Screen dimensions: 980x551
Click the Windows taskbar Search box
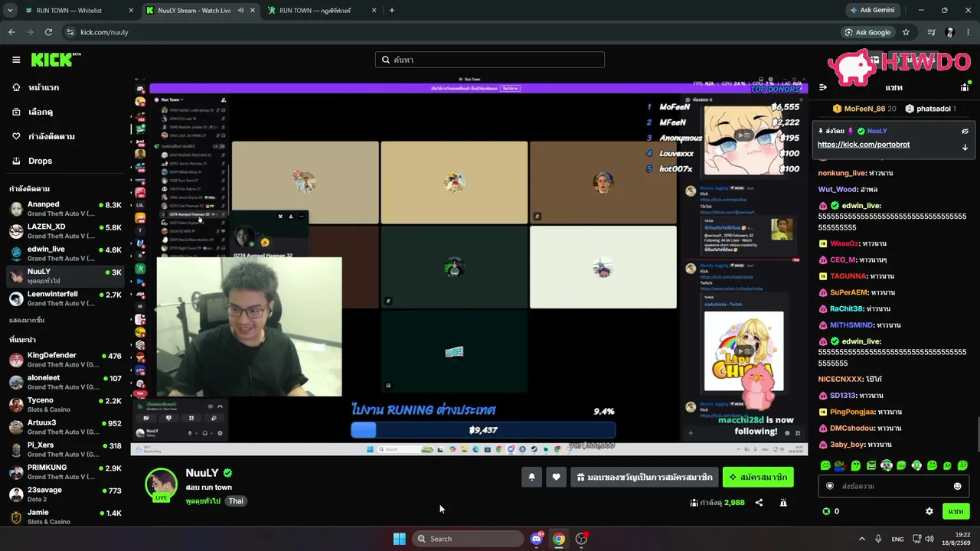469,539
